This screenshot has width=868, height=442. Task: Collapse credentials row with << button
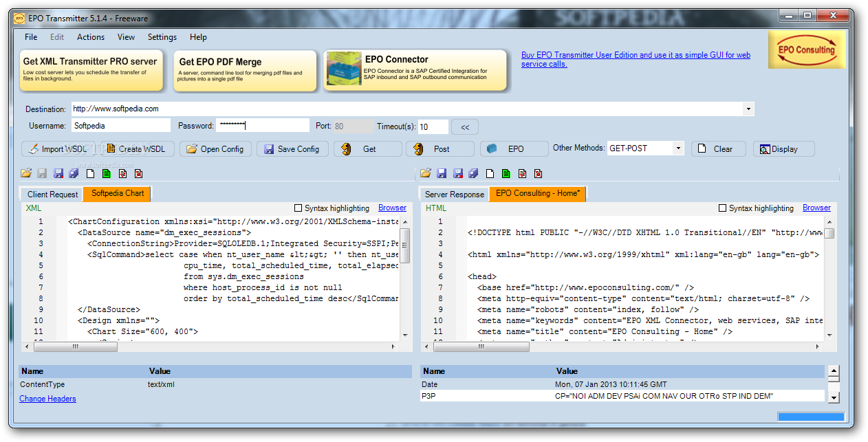coord(465,127)
